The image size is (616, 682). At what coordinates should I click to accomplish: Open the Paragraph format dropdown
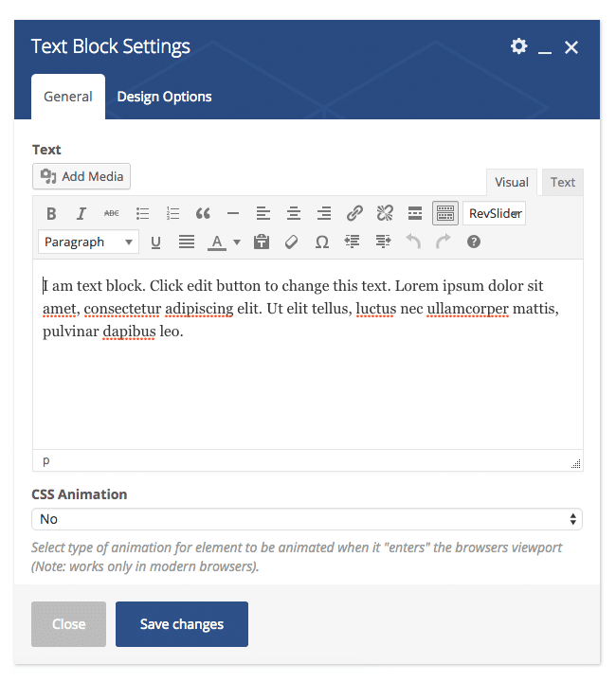pos(89,242)
